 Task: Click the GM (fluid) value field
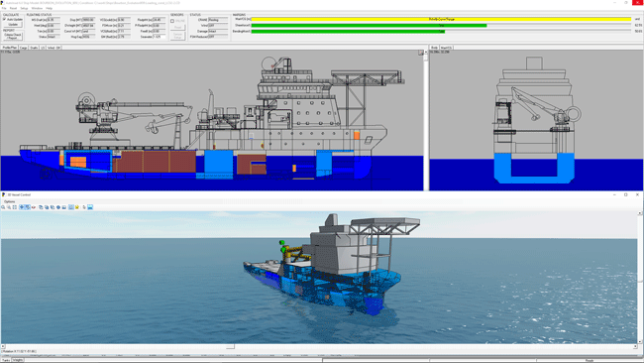point(124,37)
